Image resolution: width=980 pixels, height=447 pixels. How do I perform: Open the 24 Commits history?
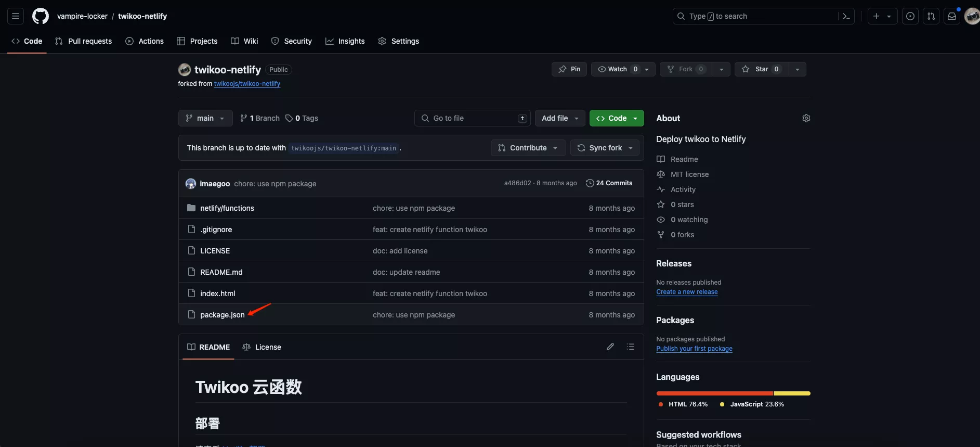[x=609, y=183]
